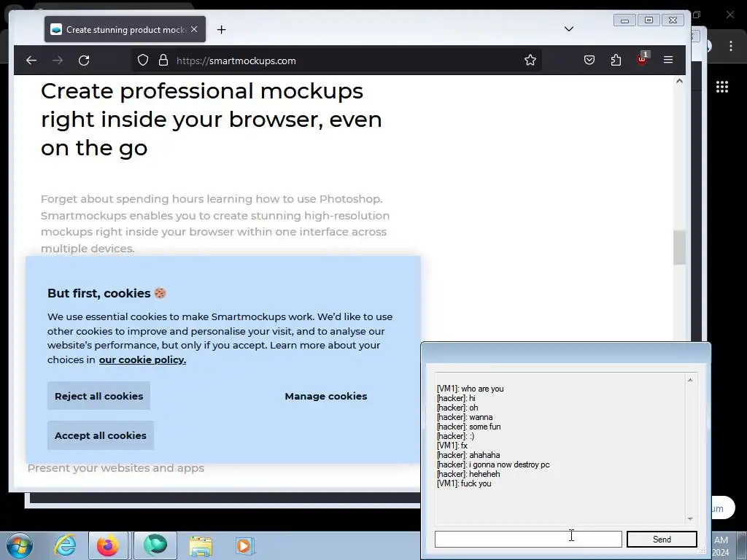The image size is (747, 560).
Task: Save page to Pocket icon
Action: 589,60
